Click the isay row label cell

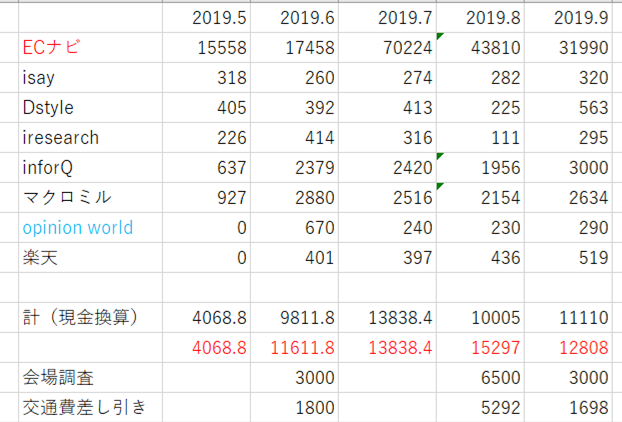click(x=90, y=78)
